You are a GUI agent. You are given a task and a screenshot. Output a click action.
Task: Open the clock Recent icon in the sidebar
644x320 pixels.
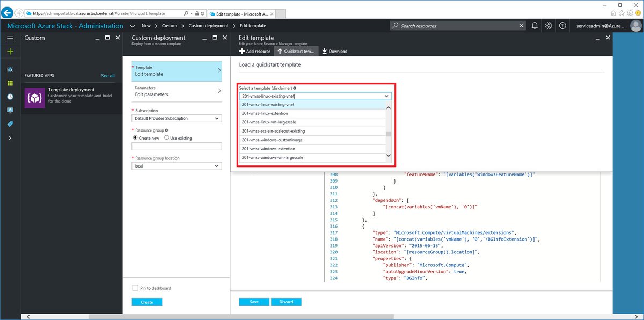click(x=10, y=97)
